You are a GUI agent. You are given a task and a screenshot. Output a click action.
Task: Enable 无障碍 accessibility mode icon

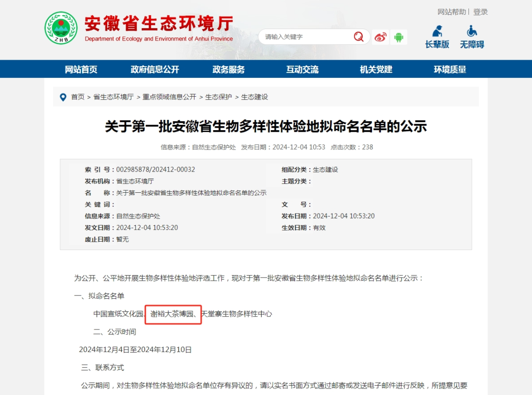tap(472, 32)
